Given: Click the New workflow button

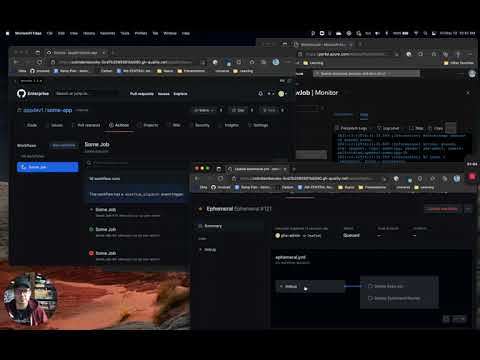Looking at the screenshot, I should pos(64,145).
